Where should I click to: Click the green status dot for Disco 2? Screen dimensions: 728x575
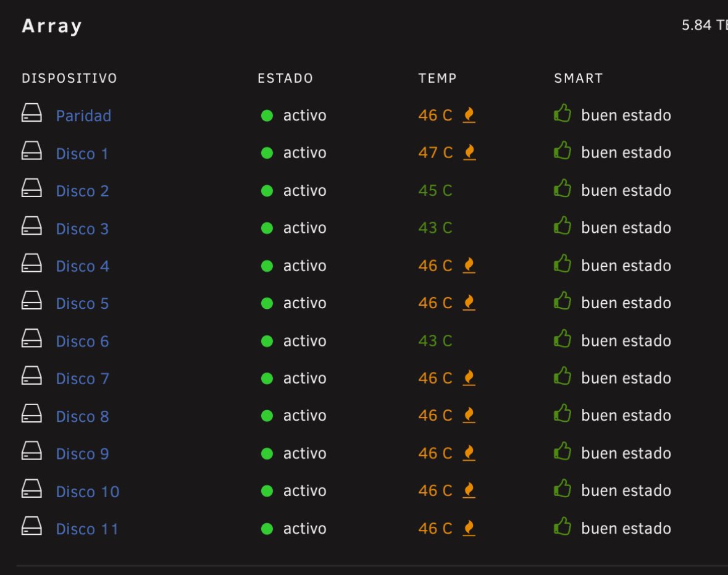(267, 190)
